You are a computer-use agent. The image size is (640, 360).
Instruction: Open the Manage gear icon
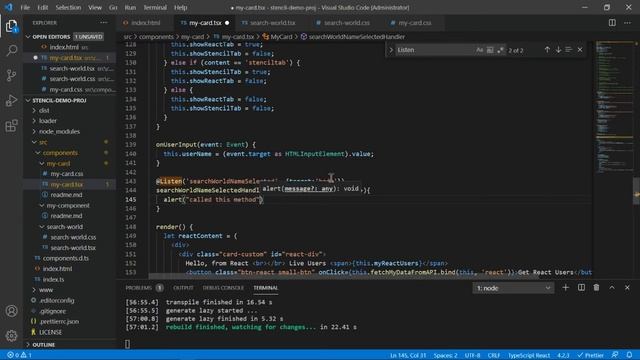(x=11, y=336)
